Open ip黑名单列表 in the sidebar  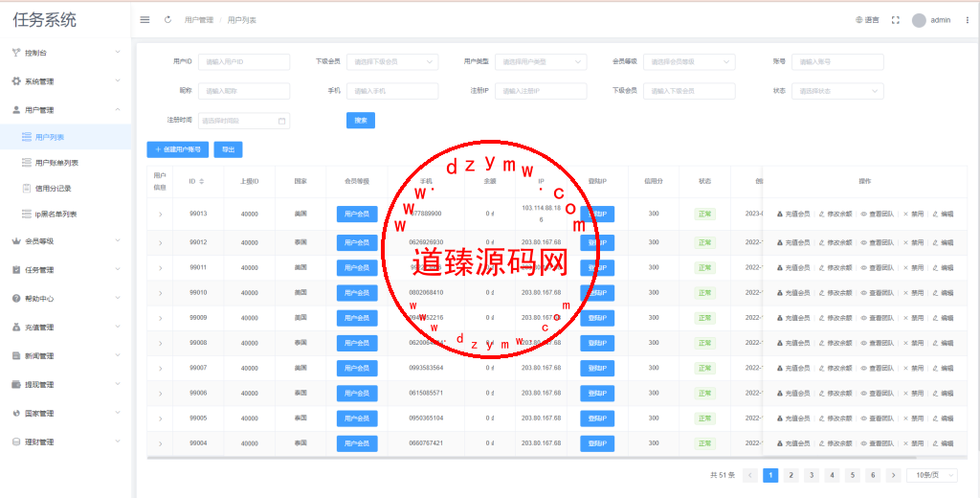(66, 215)
